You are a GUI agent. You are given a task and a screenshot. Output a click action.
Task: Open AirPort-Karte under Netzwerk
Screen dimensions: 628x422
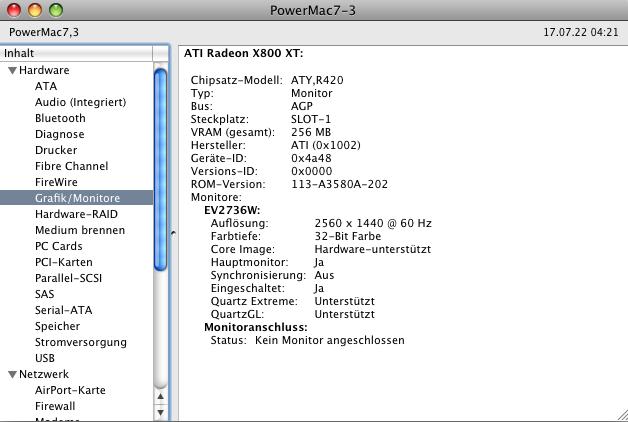(70, 390)
